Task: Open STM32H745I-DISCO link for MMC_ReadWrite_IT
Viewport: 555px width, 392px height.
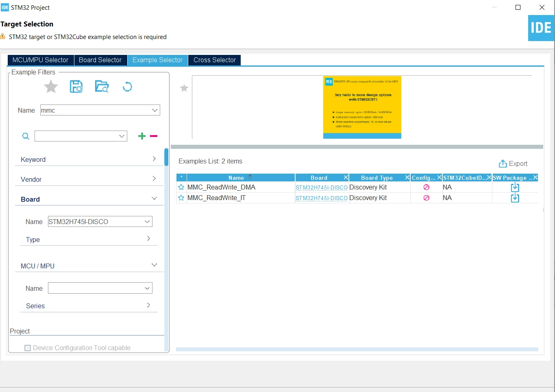Action: 322,198
